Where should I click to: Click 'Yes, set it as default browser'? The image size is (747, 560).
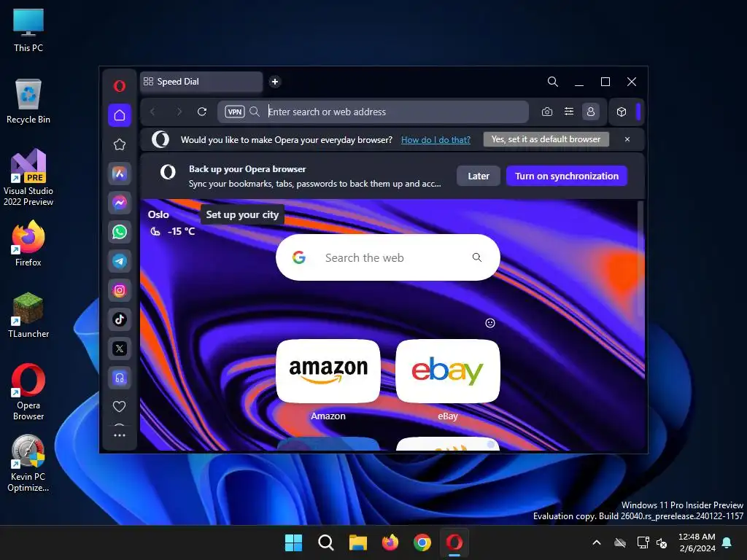click(x=546, y=139)
